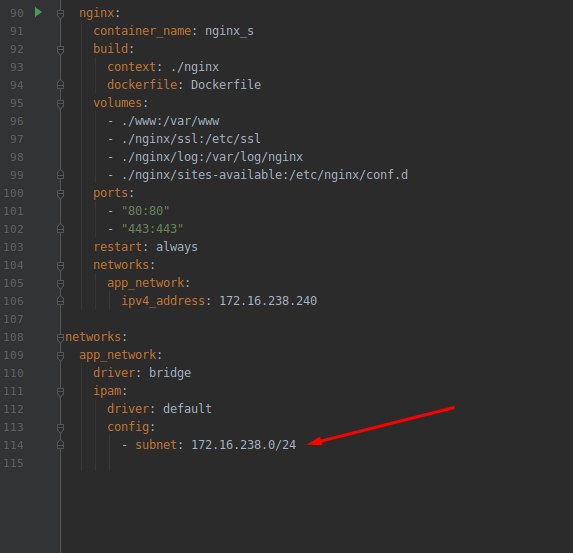Click the "80:80" port mapping
This screenshot has height=553, width=573.
pyautogui.click(x=145, y=211)
